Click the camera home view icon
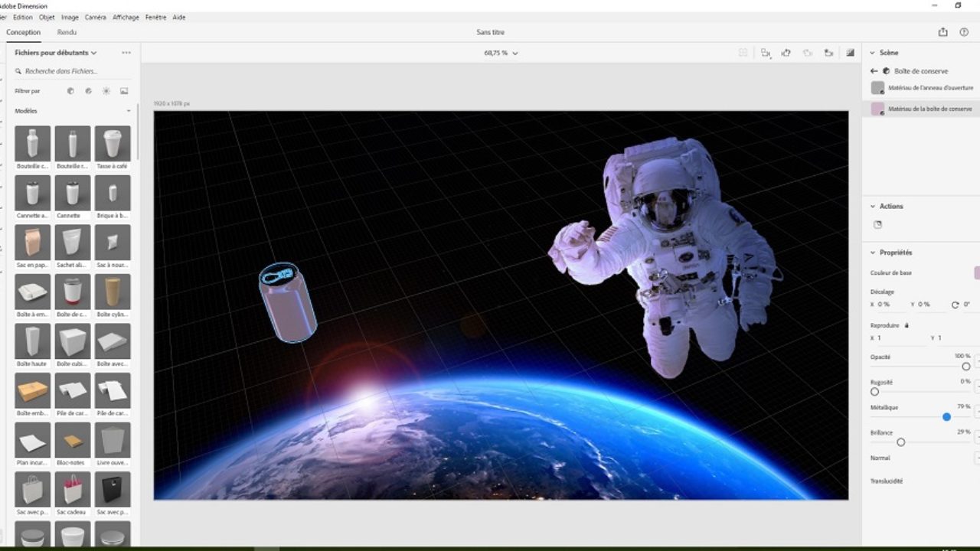The height and width of the screenshot is (551, 980). (829, 53)
